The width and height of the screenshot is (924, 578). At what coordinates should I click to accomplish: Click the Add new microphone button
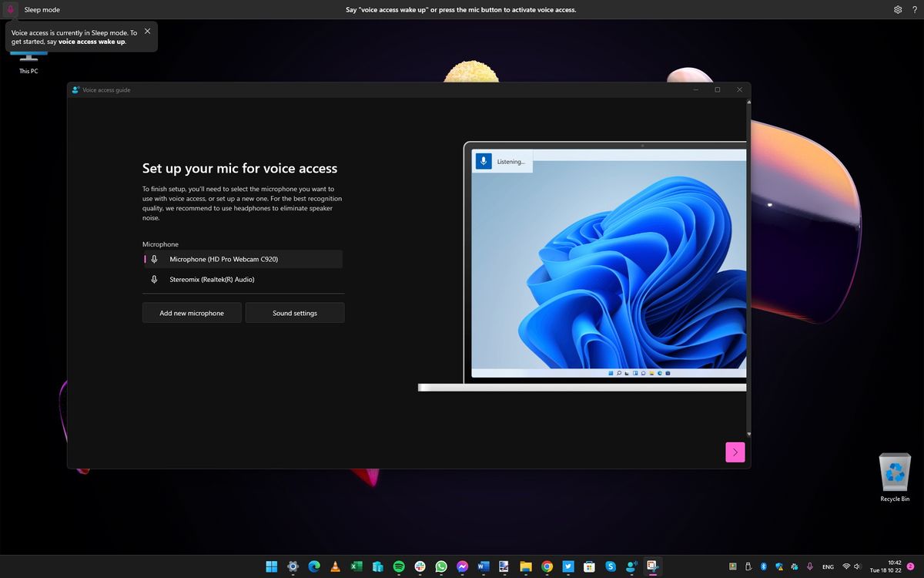tap(191, 313)
